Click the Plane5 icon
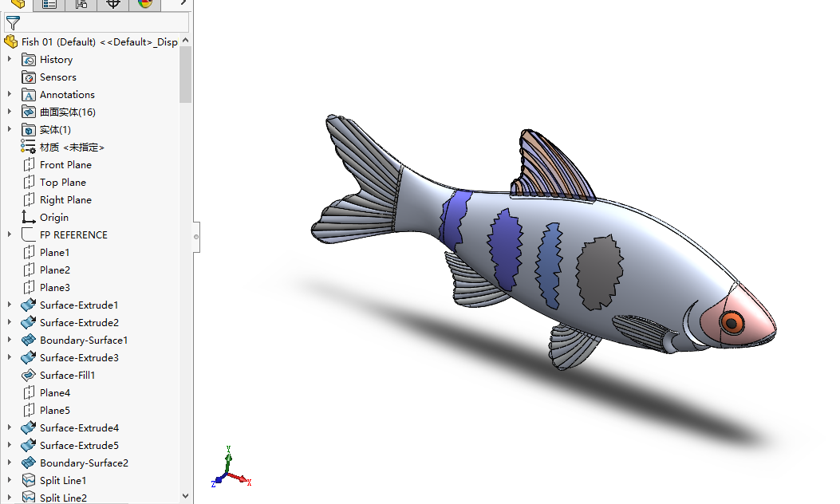This screenshot has height=504, width=840. 29,410
